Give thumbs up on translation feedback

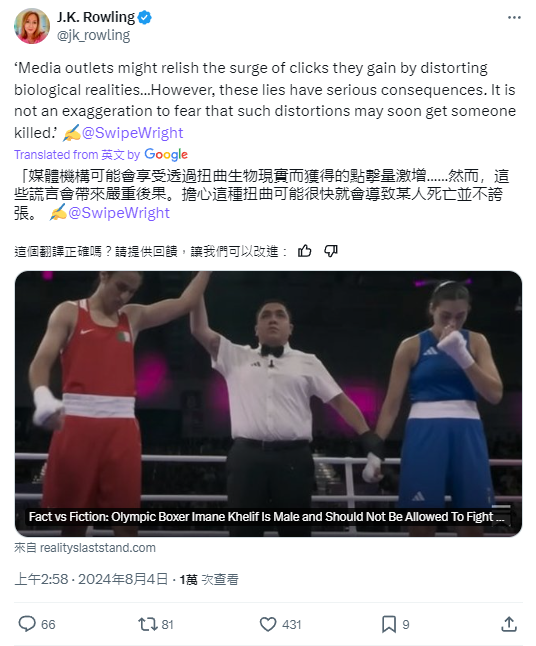(304, 250)
